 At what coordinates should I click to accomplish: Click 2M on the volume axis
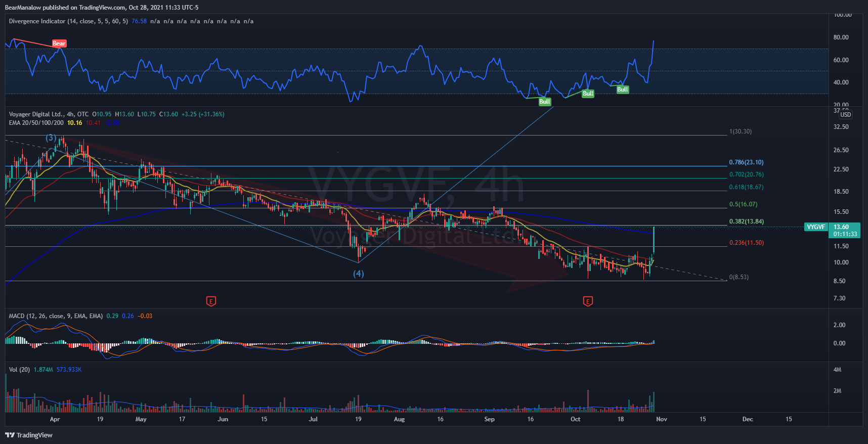pos(838,391)
